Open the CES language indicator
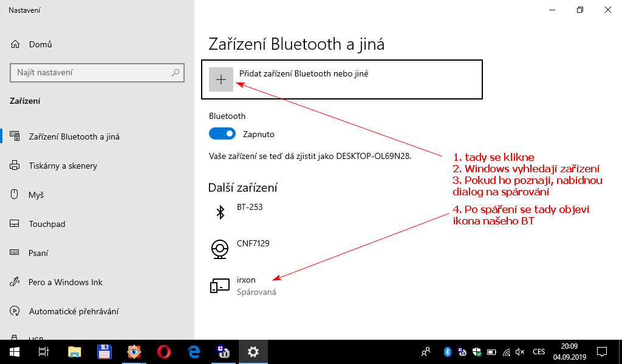 [x=538, y=352]
